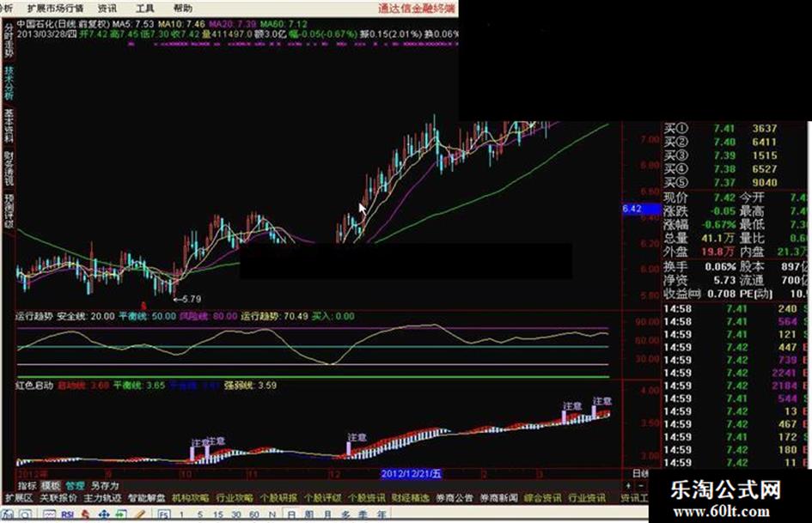
Task: Click the 指标 button below chart
Action: tap(27, 486)
